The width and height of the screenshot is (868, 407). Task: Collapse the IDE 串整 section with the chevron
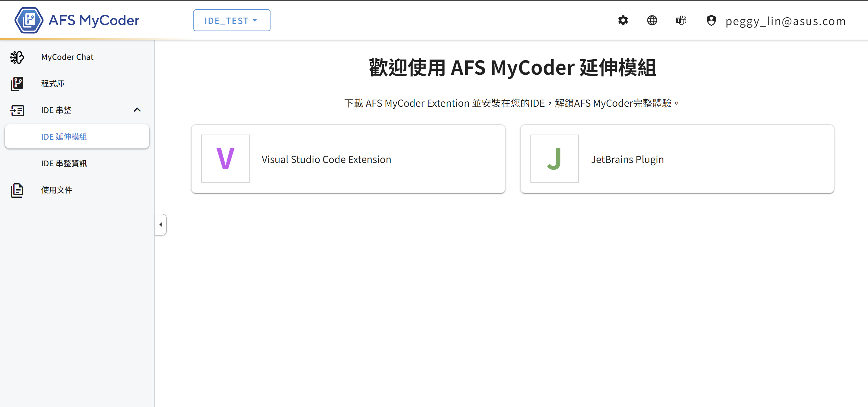(137, 110)
